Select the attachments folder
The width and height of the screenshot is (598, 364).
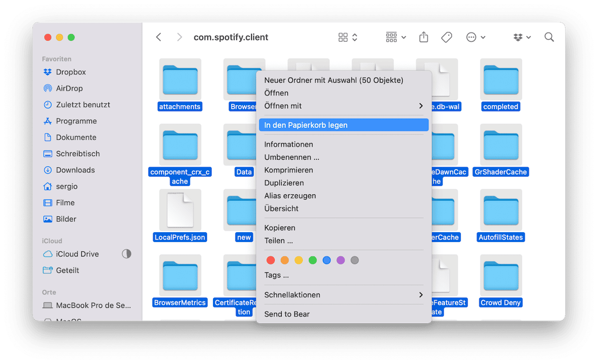click(x=180, y=85)
